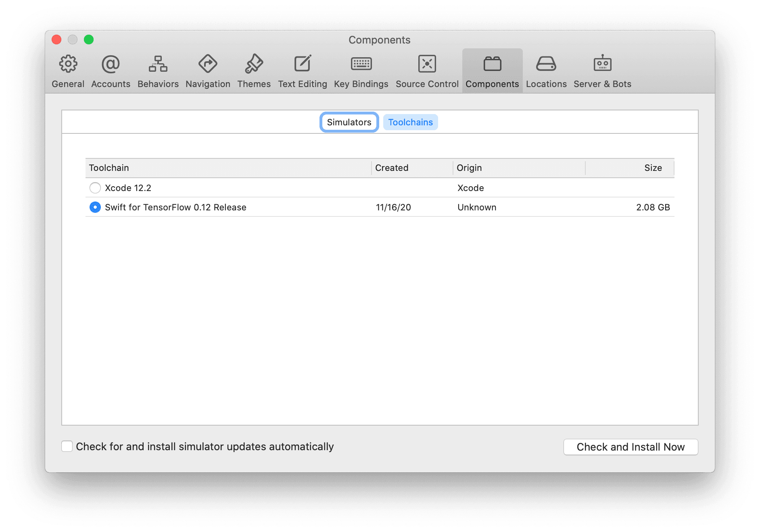The height and width of the screenshot is (532, 760).
Task: Sort by the Toolchain column header
Action: pos(228,168)
